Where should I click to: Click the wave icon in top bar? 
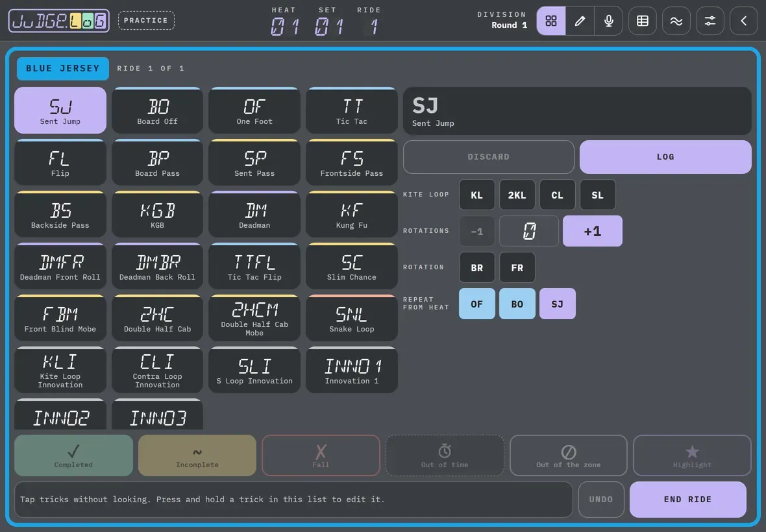pyautogui.click(x=676, y=21)
